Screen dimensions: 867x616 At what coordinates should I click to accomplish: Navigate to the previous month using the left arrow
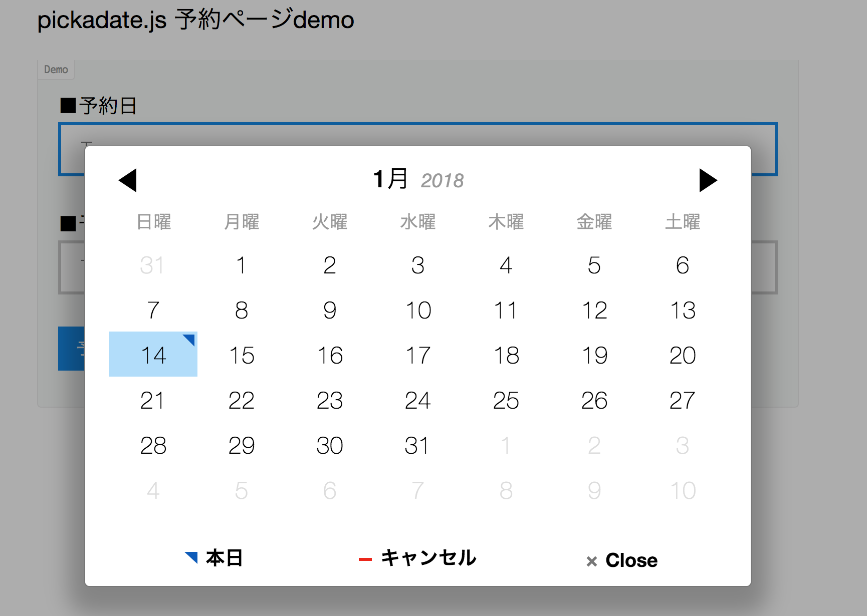coord(129,180)
